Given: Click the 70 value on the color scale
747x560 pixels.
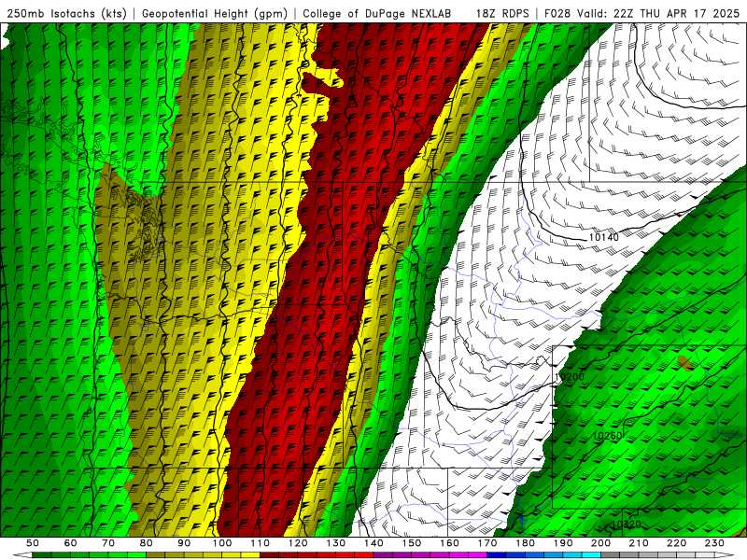Looking at the screenshot, I should 108,543.
